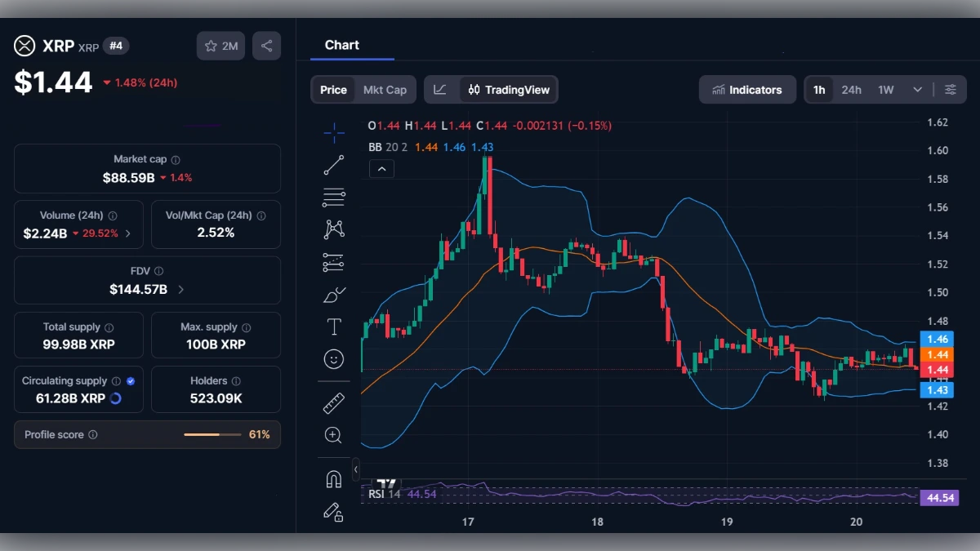
Task: Enable magnet snap mode
Action: pos(333,479)
